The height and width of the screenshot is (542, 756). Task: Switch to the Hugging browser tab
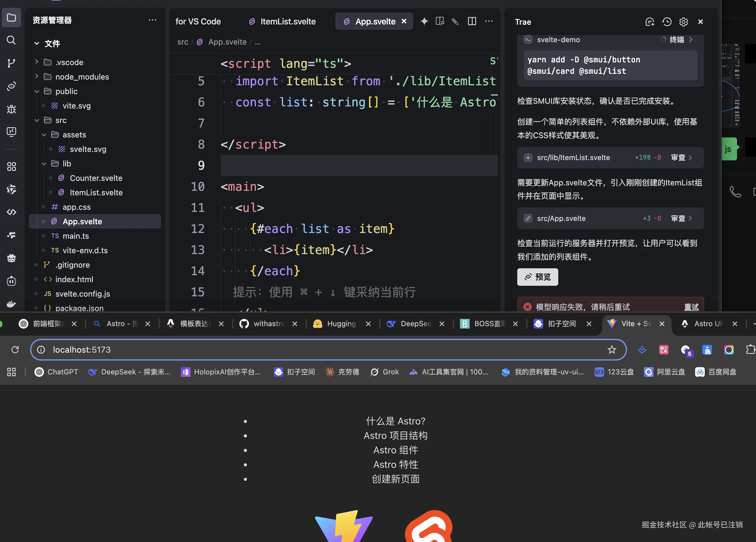pyautogui.click(x=341, y=324)
